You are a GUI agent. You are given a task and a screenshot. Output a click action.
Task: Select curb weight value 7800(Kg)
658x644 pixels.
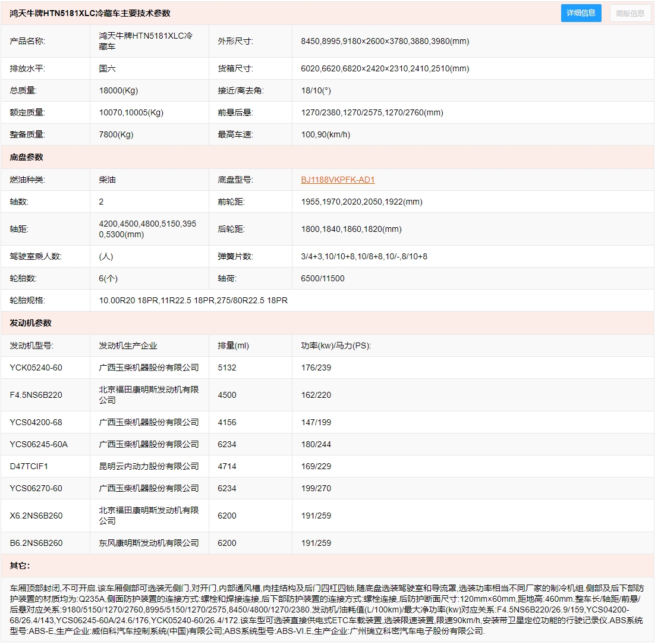[117, 135]
